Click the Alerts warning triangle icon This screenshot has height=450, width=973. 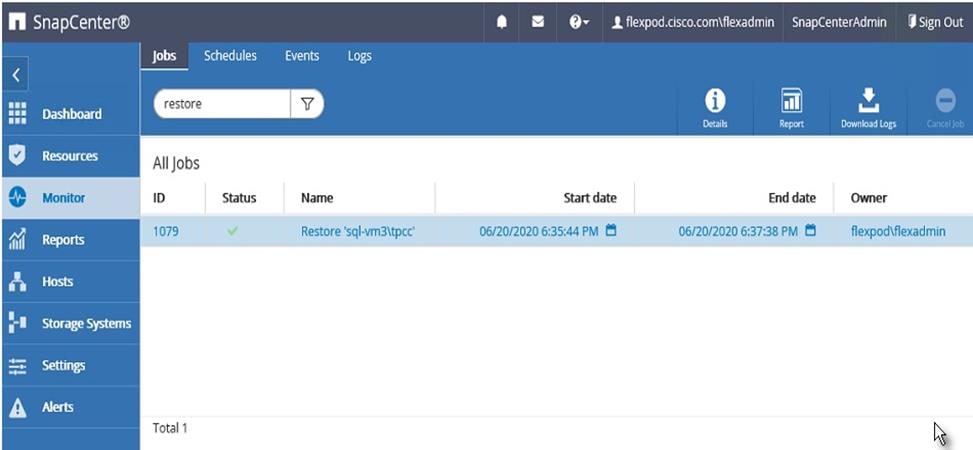tap(17, 407)
